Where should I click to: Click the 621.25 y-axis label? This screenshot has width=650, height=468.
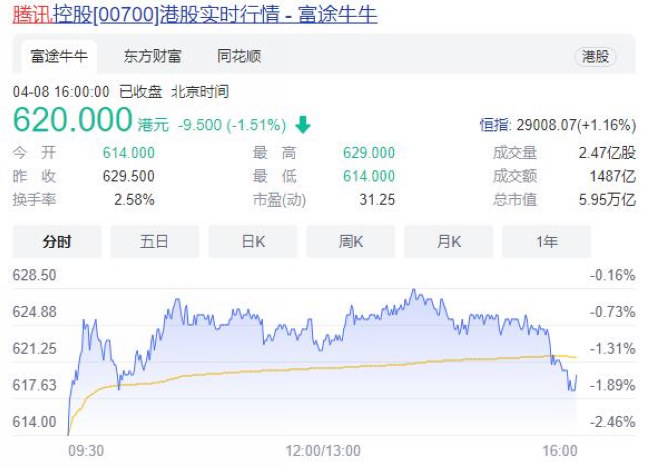coord(34,349)
